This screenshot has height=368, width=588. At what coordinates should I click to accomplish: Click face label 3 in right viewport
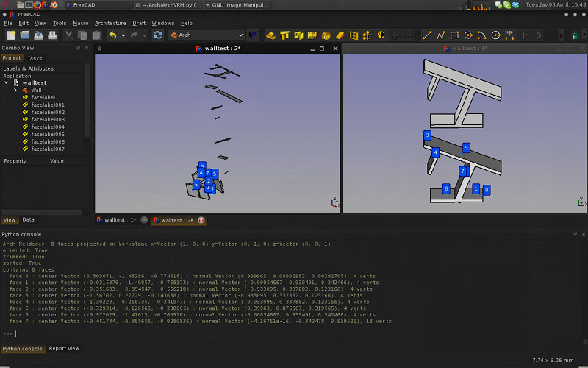(427, 135)
